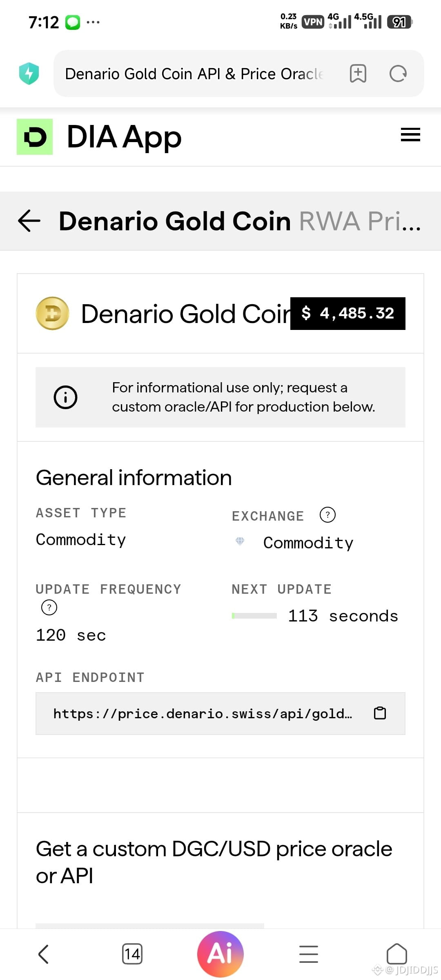Go back using the arrow beside Denario Gold Coin

(29, 221)
